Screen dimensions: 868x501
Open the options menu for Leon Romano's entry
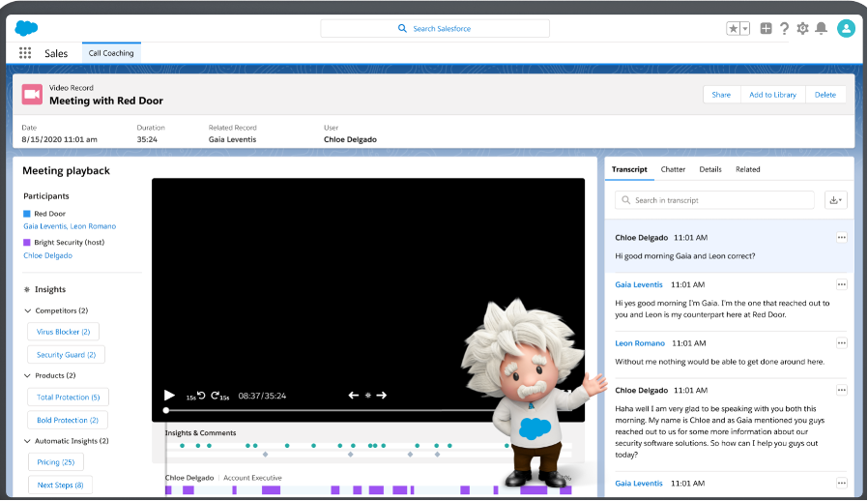click(x=842, y=343)
